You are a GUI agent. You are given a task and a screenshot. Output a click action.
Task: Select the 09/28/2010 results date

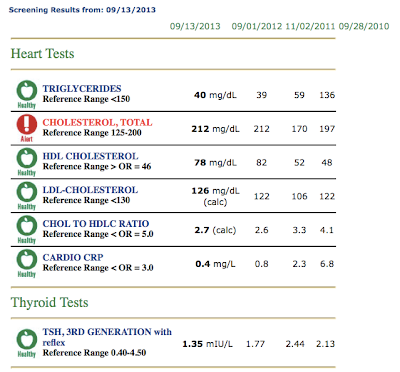point(364,26)
